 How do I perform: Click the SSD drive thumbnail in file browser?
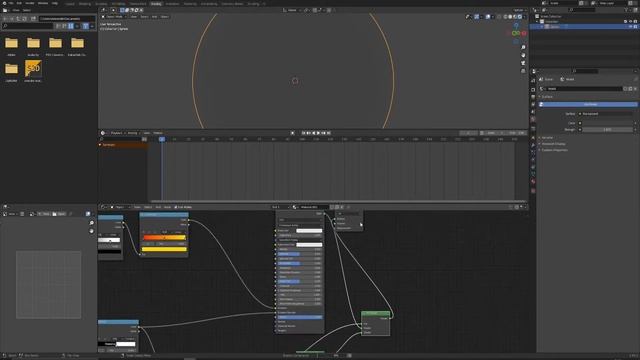coord(33,69)
